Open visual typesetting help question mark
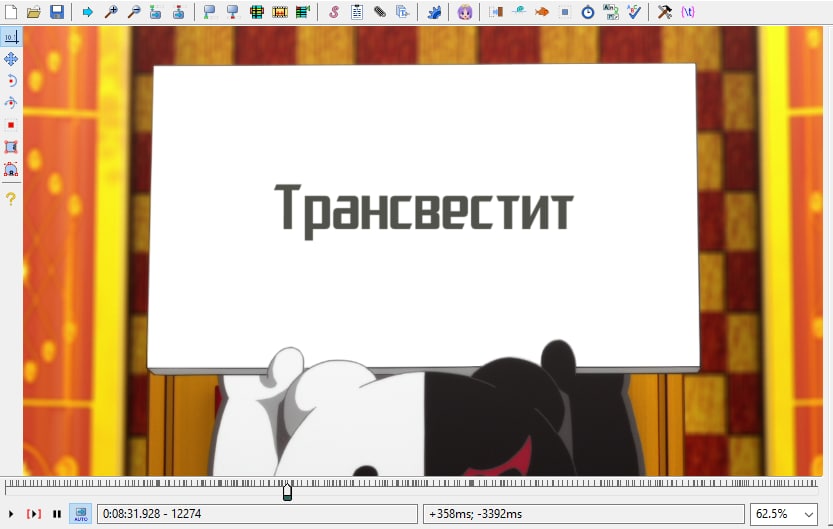The image size is (833, 529). 11,198
